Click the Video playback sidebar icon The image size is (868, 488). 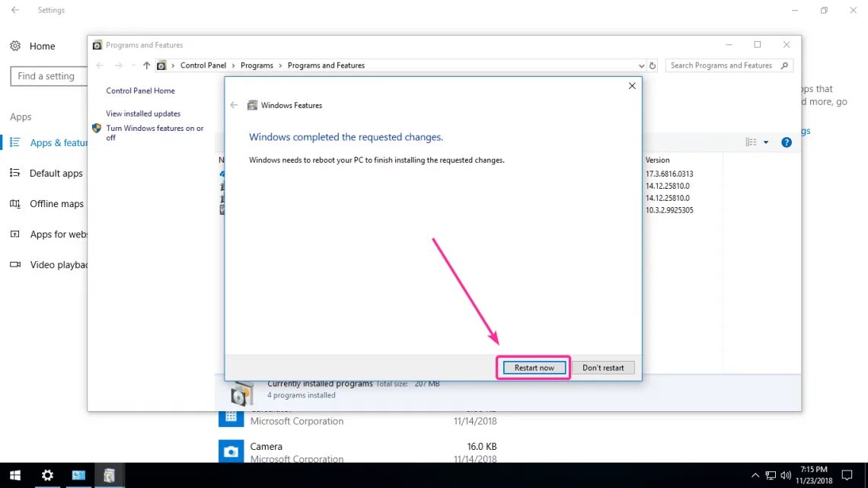15,264
